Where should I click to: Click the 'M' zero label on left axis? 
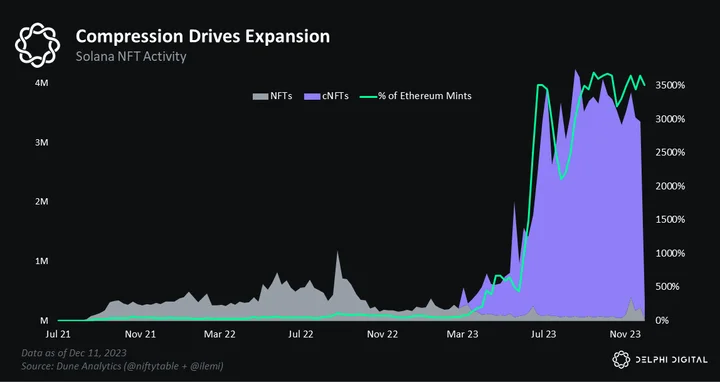click(x=44, y=320)
